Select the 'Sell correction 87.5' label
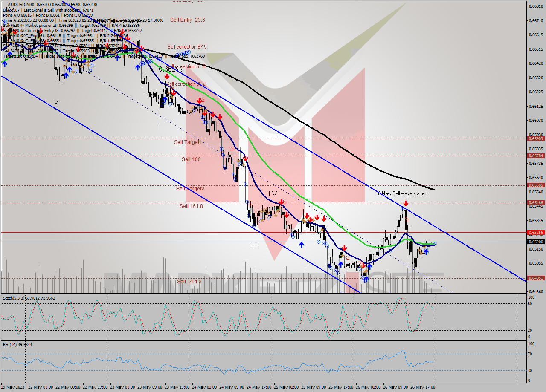 coord(187,47)
